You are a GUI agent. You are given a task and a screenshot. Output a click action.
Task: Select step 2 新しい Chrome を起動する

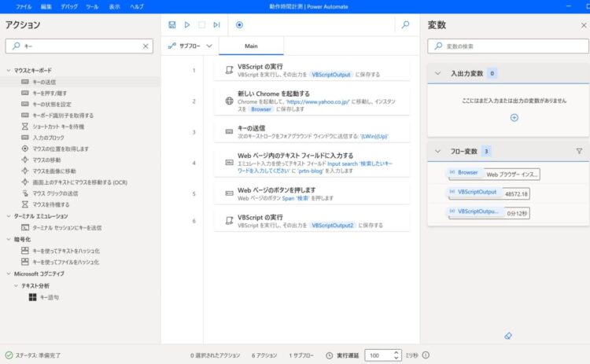click(312, 101)
